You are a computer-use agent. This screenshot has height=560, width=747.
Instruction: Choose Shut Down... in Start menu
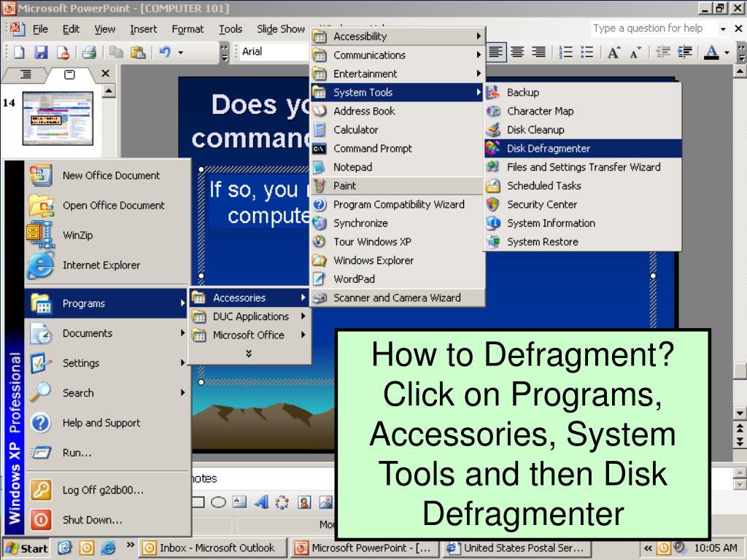tap(108, 520)
